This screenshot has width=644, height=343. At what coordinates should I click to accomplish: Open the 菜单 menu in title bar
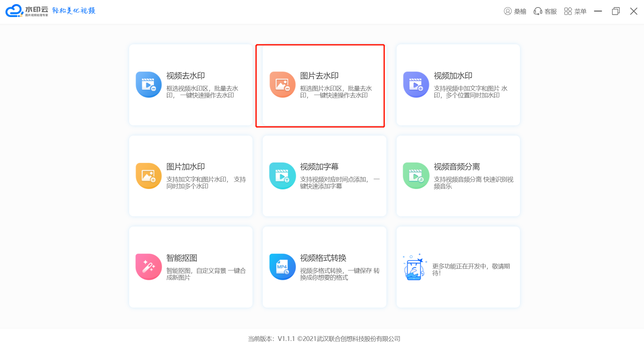pyautogui.click(x=575, y=12)
